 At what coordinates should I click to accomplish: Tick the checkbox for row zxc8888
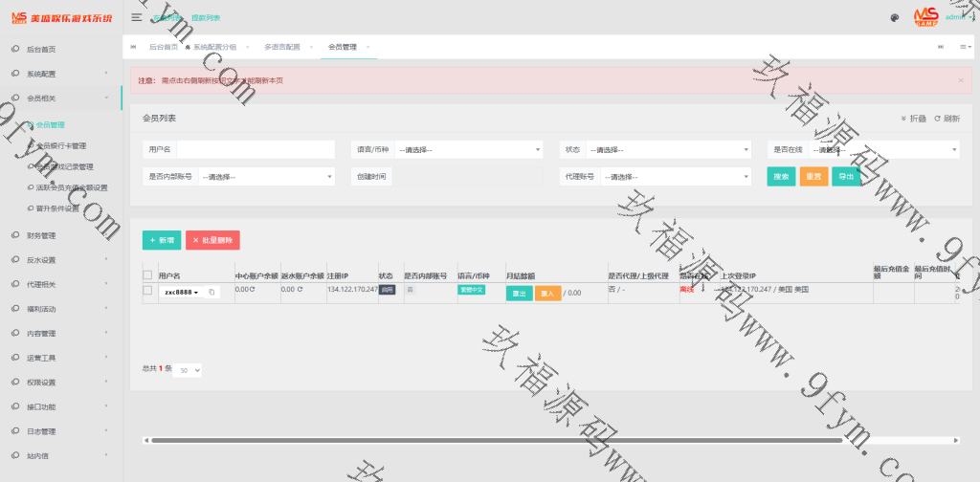click(147, 290)
